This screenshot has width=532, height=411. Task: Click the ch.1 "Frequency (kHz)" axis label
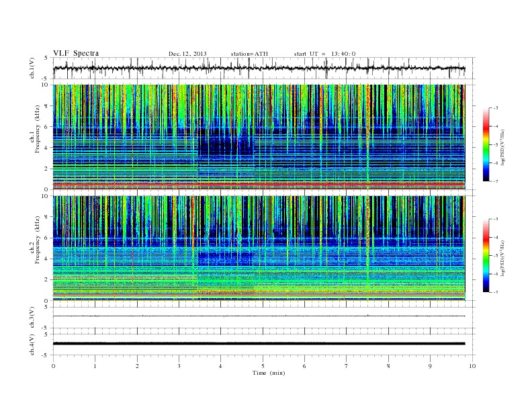(38, 129)
